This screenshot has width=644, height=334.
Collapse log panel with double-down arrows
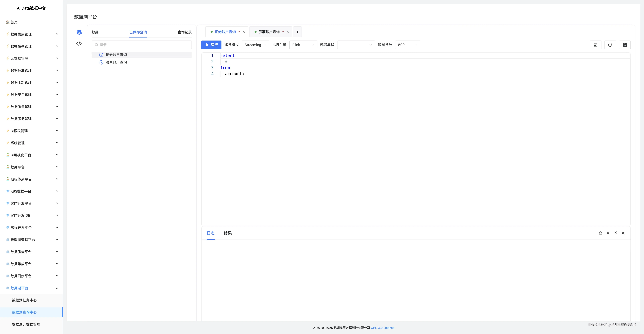(616, 233)
